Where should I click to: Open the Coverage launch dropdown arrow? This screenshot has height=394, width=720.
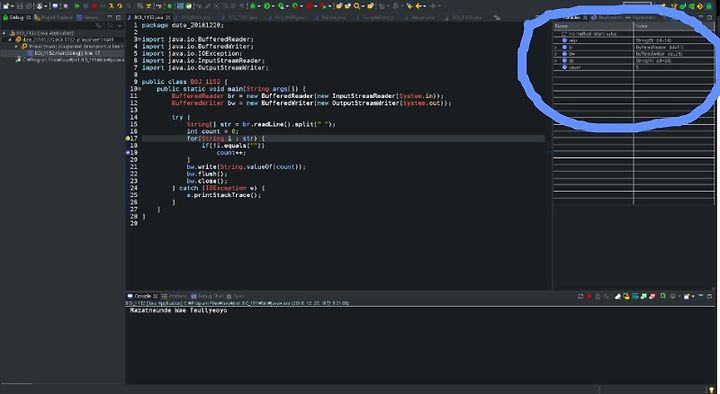pyautogui.click(x=287, y=6)
